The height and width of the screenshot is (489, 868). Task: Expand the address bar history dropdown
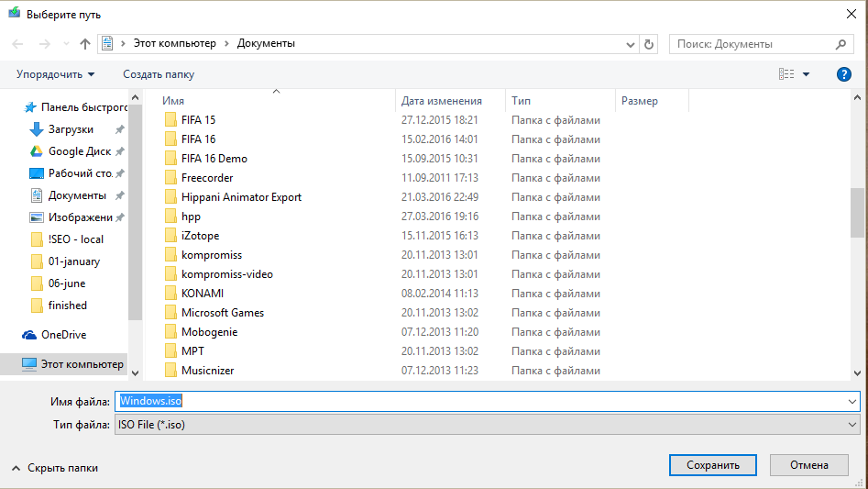click(x=630, y=44)
